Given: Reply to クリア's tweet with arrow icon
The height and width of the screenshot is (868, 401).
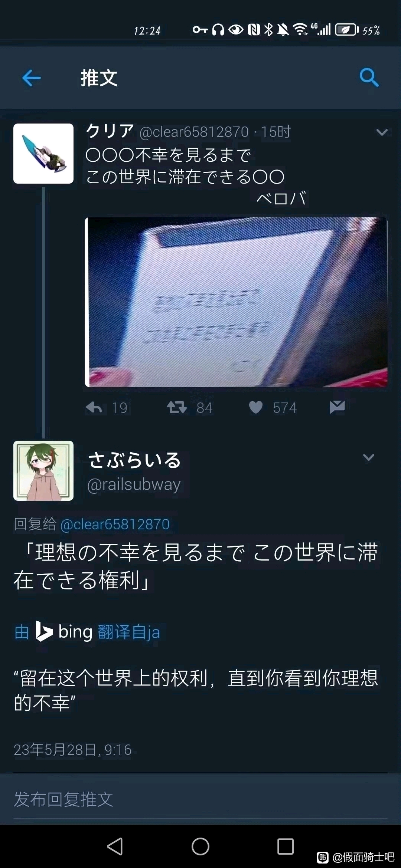Looking at the screenshot, I should [94, 407].
